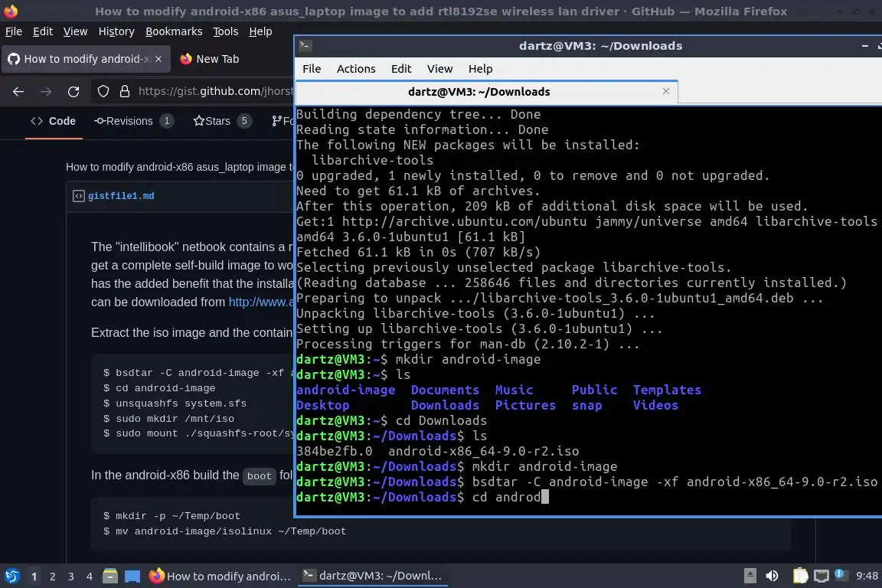Open the gist Stars tab
This screenshot has width=882, height=588.
tap(221, 121)
